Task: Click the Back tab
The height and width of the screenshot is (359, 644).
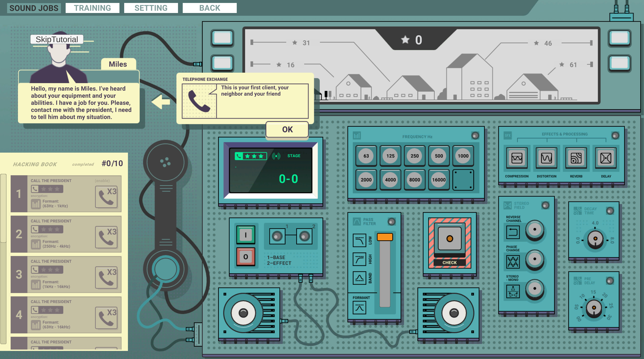Action: tap(210, 8)
